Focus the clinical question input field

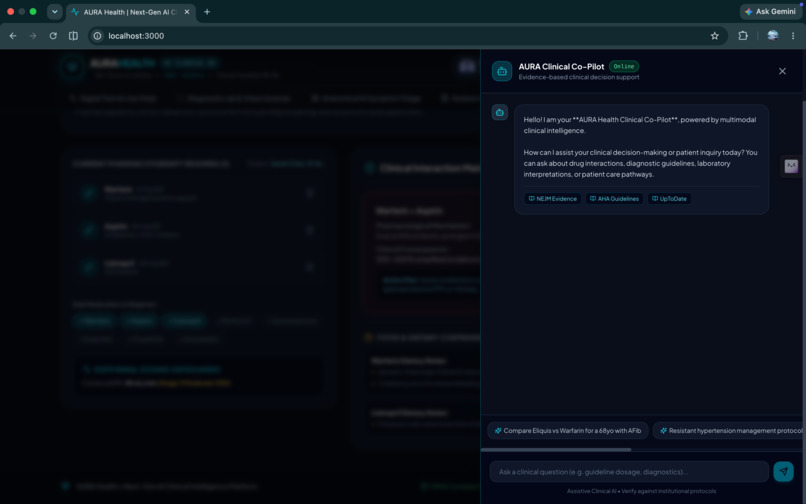point(629,472)
